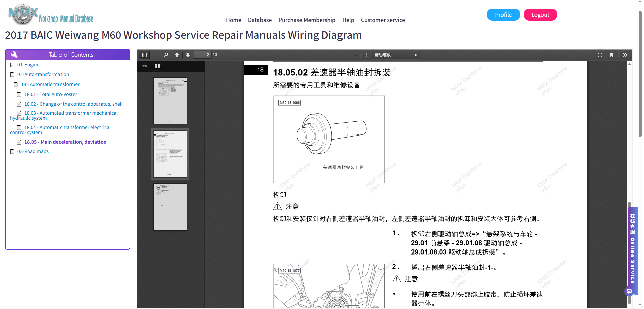
Task: Open 18.04 - Automatic transformer electrical control system
Action: pyautogui.click(x=61, y=130)
